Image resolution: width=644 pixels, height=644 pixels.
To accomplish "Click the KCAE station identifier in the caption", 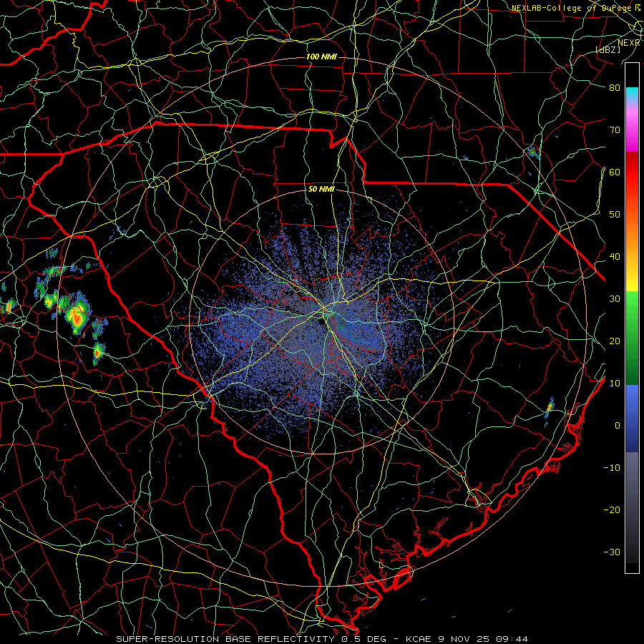I will point(419,639).
